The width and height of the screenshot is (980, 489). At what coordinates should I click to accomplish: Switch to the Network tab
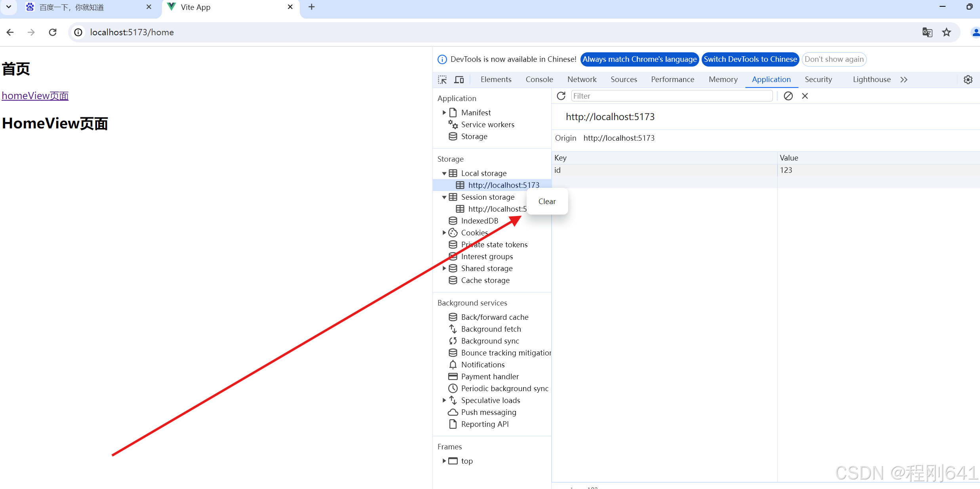point(581,80)
